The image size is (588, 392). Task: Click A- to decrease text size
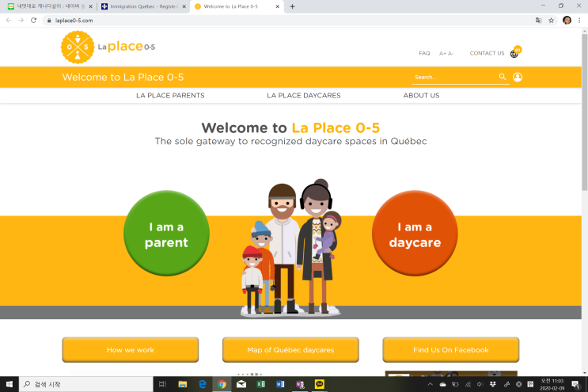pos(450,54)
